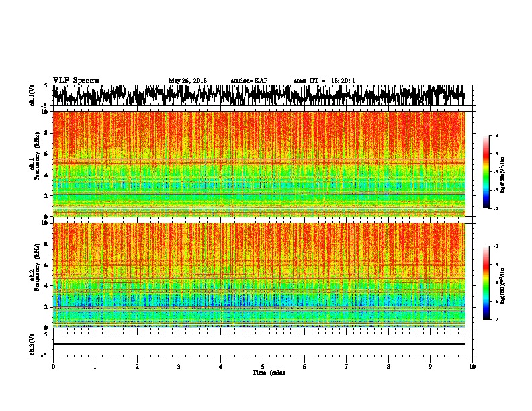Click the ch.2 spectrogram image panel
The height and width of the screenshot is (411, 532).
[259, 275]
